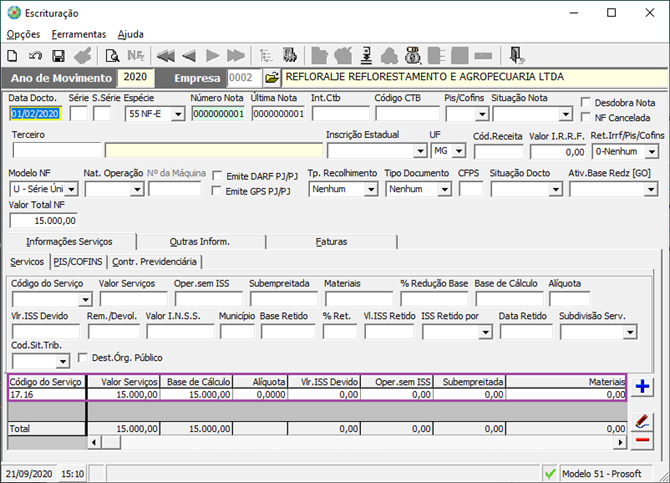The width and height of the screenshot is (670, 483).
Task: Click scrollbar right arrow in services grid
Action: coord(620,442)
